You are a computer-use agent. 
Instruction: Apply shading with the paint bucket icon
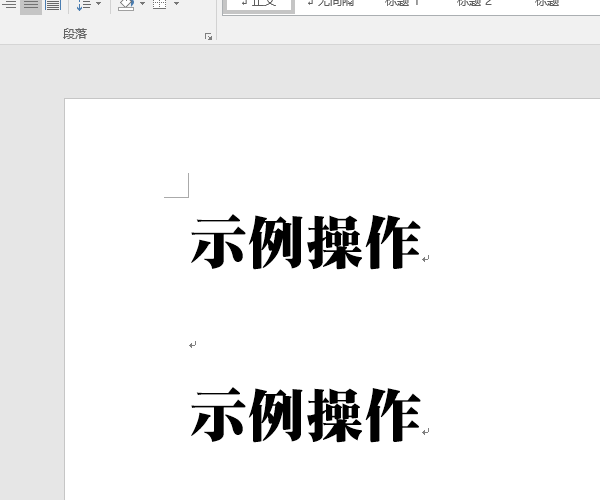pyautogui.click(x=126, y=5)
